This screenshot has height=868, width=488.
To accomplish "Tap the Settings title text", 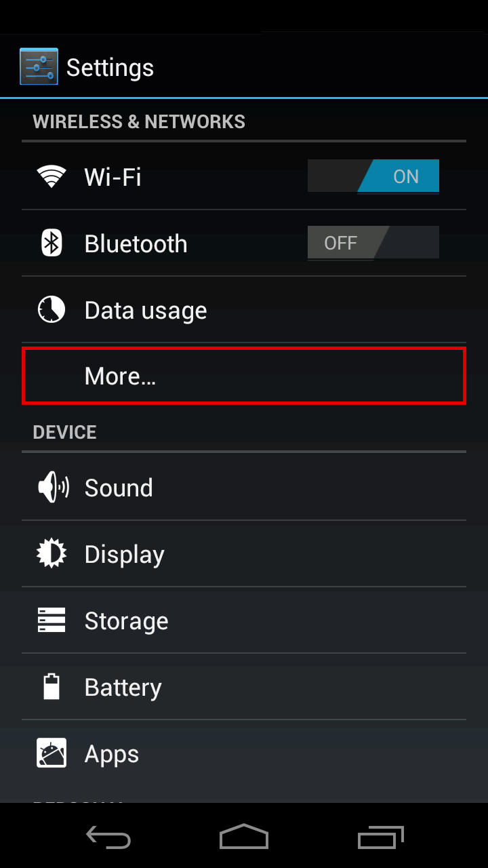I will [x=110, y=68].
